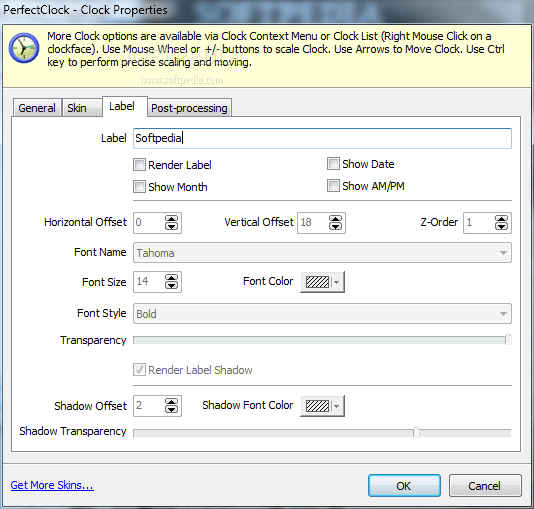The width and height of the screenshot is (534, 509).
Task: Increase Vertical Offset with up arrow
Action: tap(335, 219)
